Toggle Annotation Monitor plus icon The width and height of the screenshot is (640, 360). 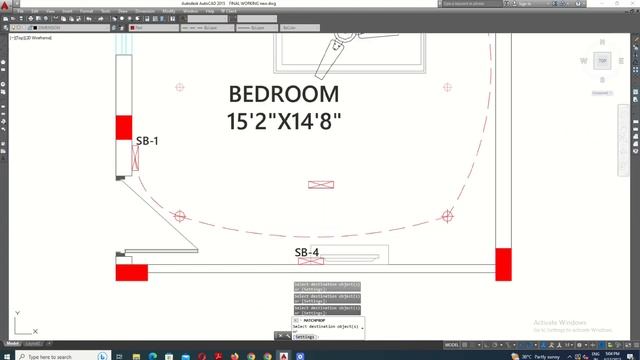pos(593,345)
